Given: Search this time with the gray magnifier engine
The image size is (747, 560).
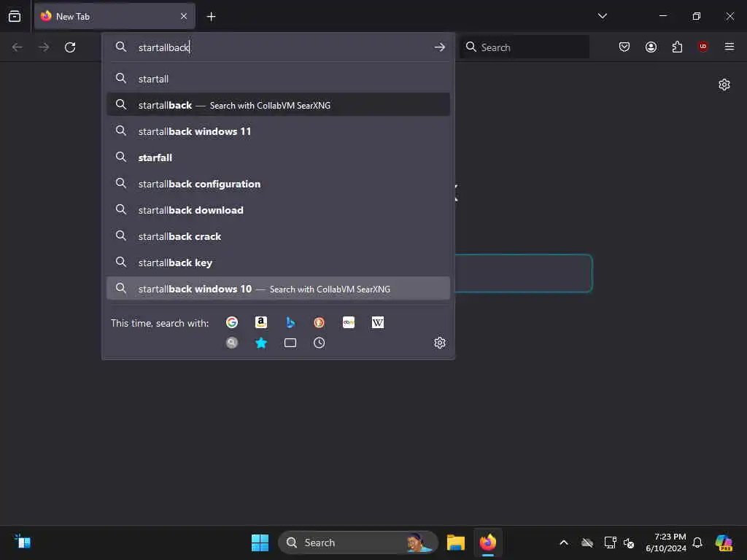Looking at the screenshot, I should [232, 343].
